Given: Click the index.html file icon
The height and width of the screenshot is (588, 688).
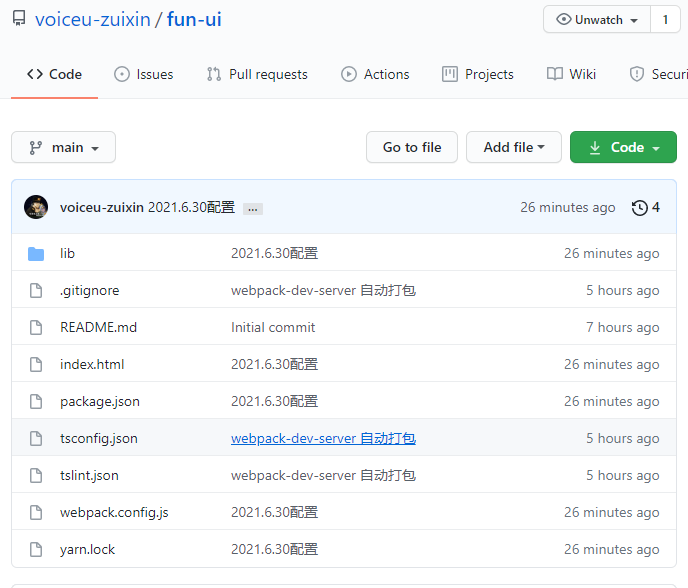Looking at the screenshot, I should coord(36,364).
